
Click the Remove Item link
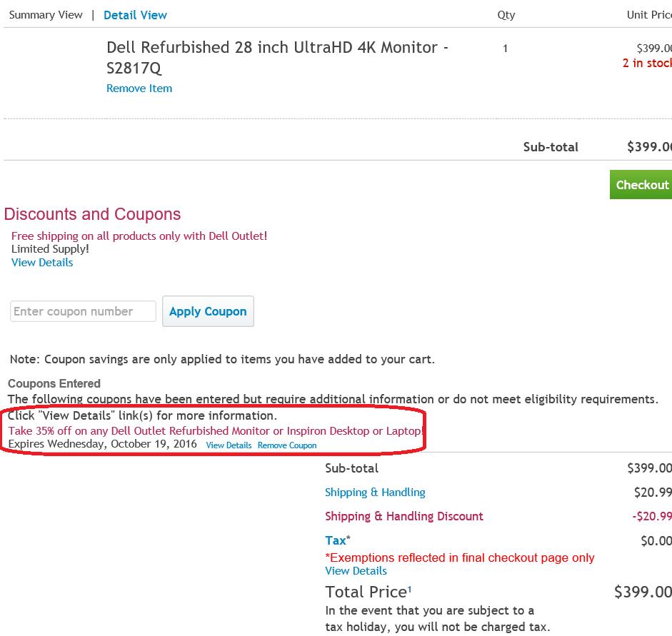pyautogui.click(x=139, y=89)
